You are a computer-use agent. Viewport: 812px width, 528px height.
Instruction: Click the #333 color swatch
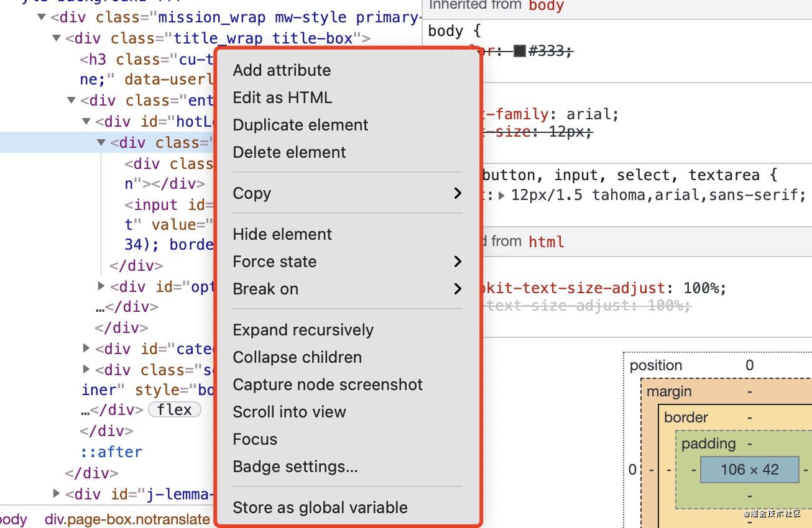coord(520,52)
